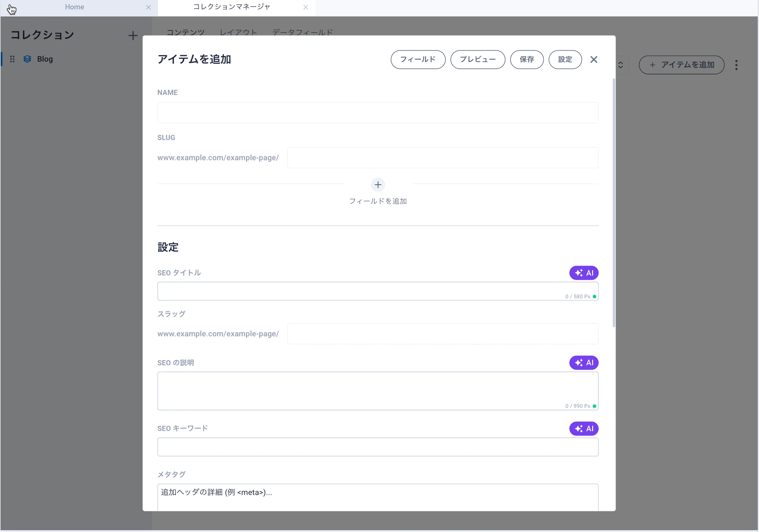
Task: Open the three-dot more options menu
Action: pyautogui.click(x=736, y=65)
